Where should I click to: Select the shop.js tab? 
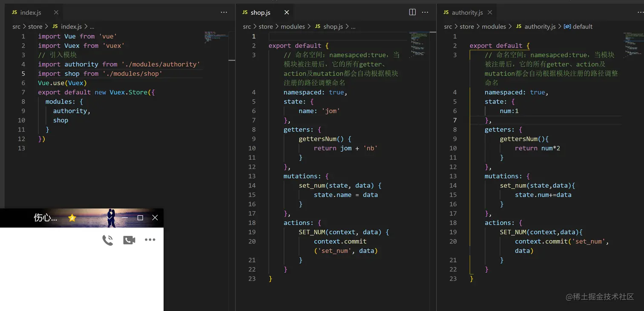coord(260,12)
